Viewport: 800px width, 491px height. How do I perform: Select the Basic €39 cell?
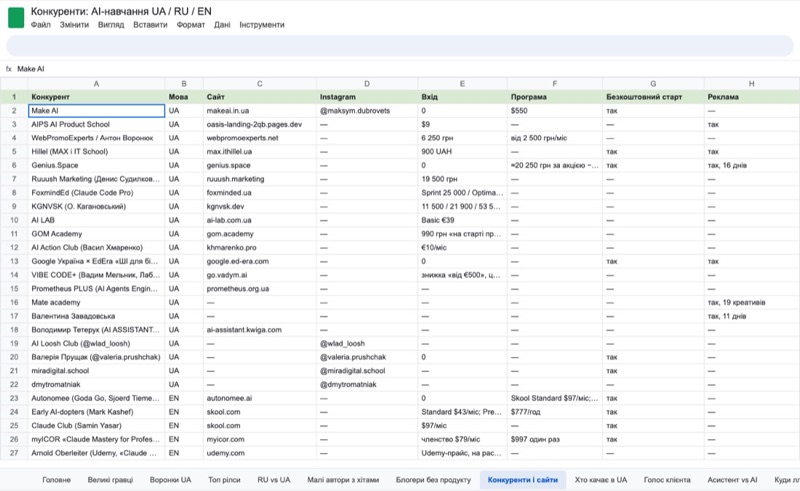[x=462, y=220]
